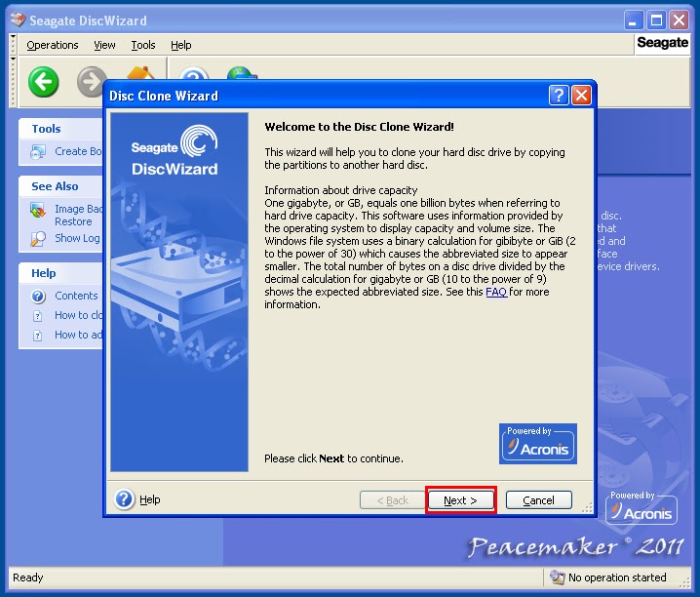Click the wizard's blue Help question icon
Image resolution: width=700 pixels, height=597 pixels.
click(x=124, y=499)
